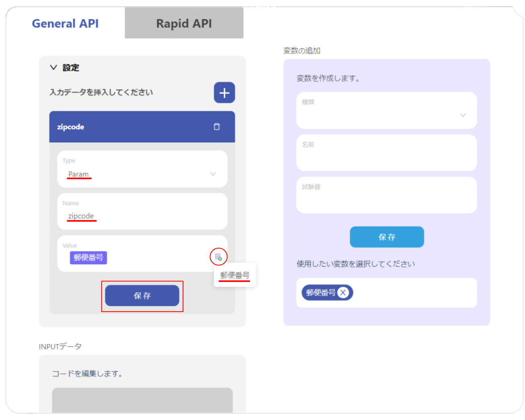Save zipcode settings with dark blue 保存

click(x=142, y=296)
